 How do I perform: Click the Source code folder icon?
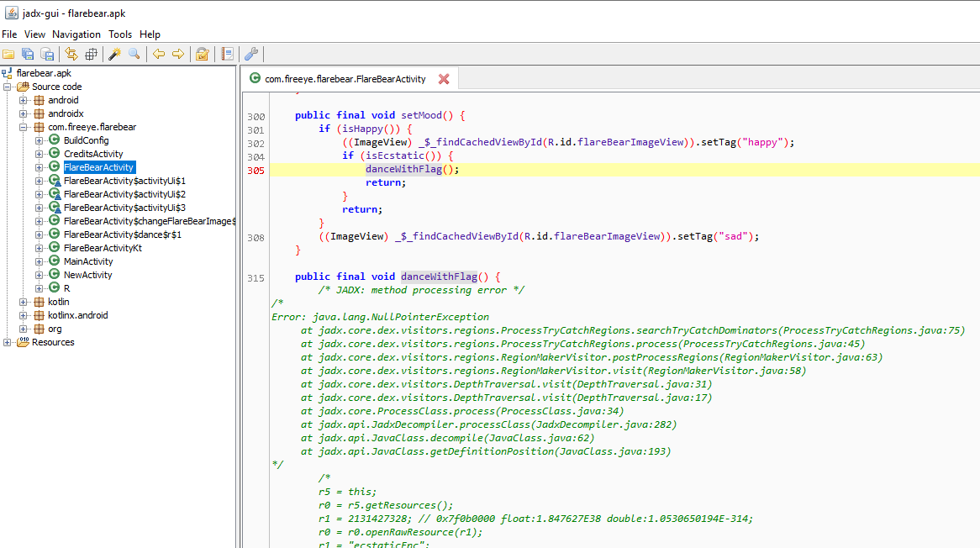tap(24, 87)
